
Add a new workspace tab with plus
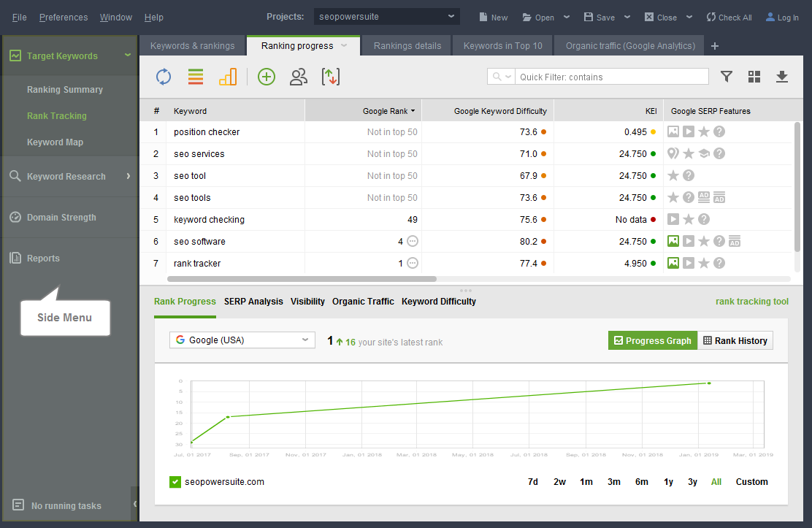tap(715, 46)
